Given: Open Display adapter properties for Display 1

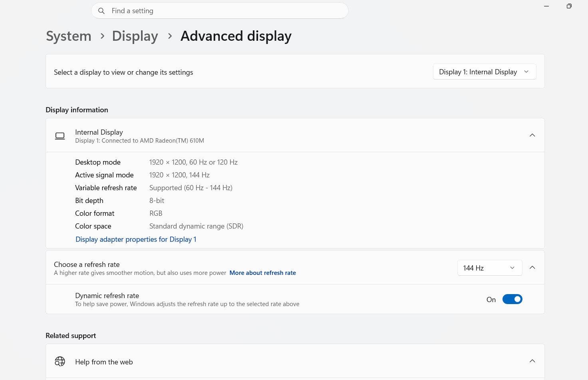Looking at the screenshot, I should 136,239.
